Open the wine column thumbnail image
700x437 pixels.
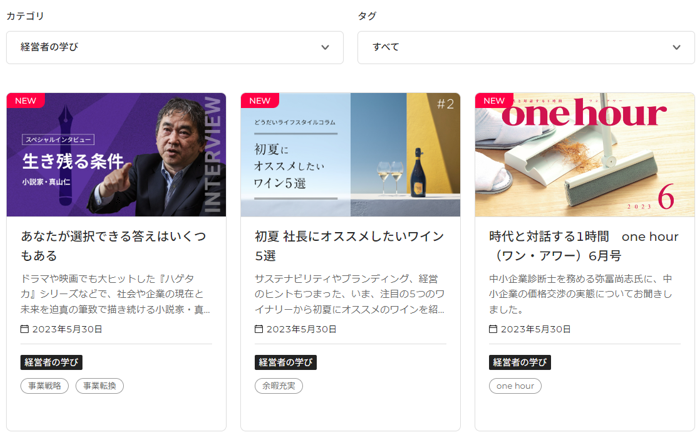click(x=350, y=154)
